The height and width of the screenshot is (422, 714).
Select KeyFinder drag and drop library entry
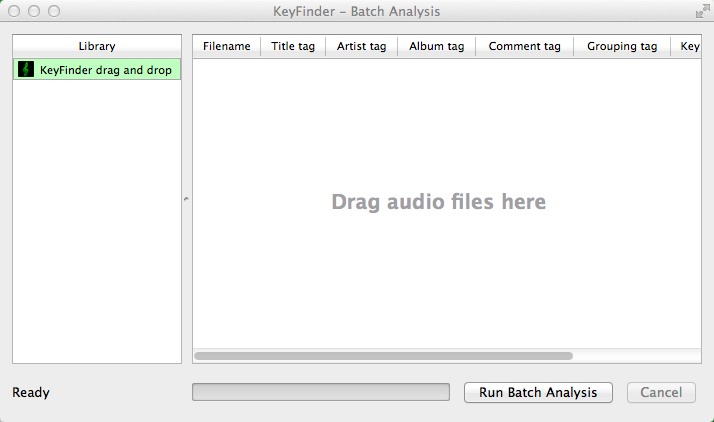(x=97, y=70)
